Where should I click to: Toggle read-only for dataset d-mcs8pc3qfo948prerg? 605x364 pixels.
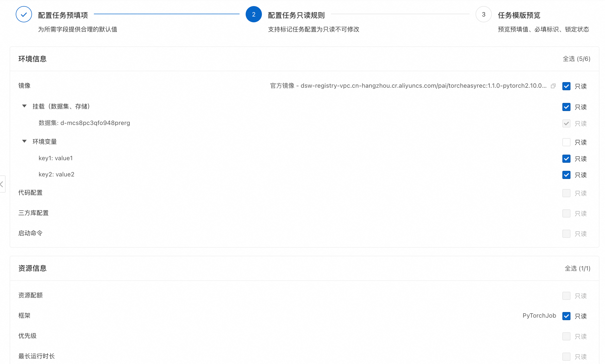(x=566, y=123)
